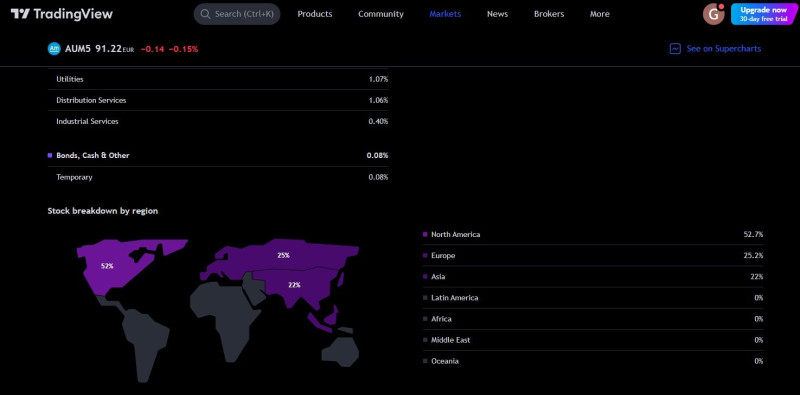Open See on Supercharts link
This screenshot has width=800, height=395.
715,49
